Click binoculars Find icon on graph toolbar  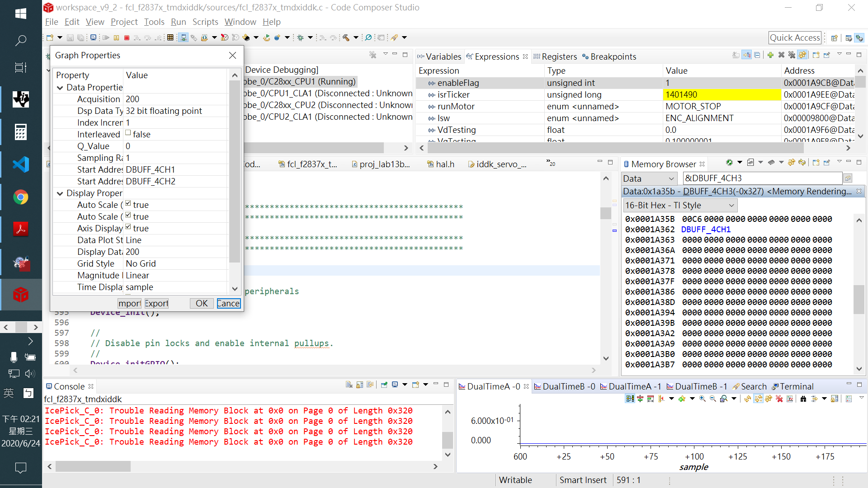pos(803,399)
